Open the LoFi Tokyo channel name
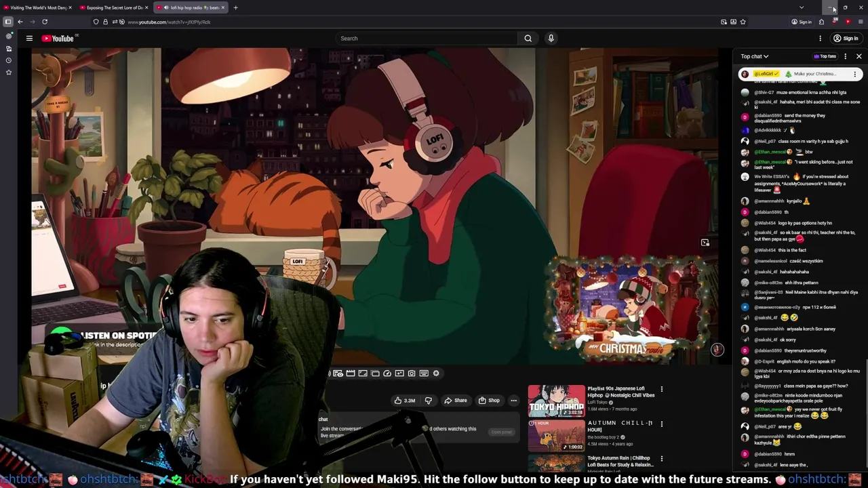Viewport: 868px width, 488px height. tap(597, 403)
